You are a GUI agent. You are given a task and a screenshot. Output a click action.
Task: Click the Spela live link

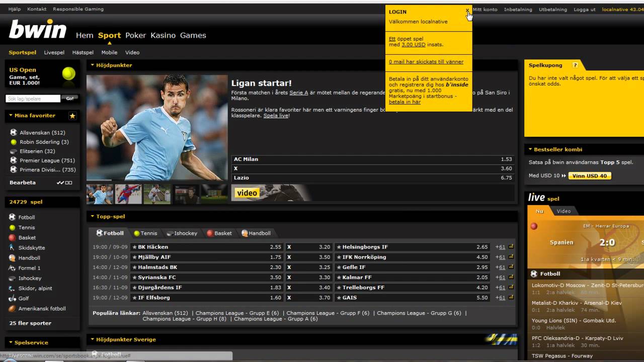[276, 116]
